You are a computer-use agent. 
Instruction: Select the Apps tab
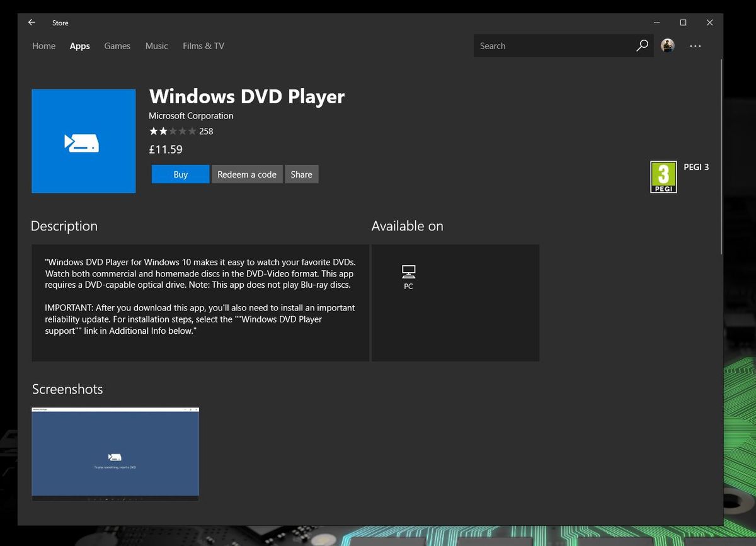tap(79, 45)
